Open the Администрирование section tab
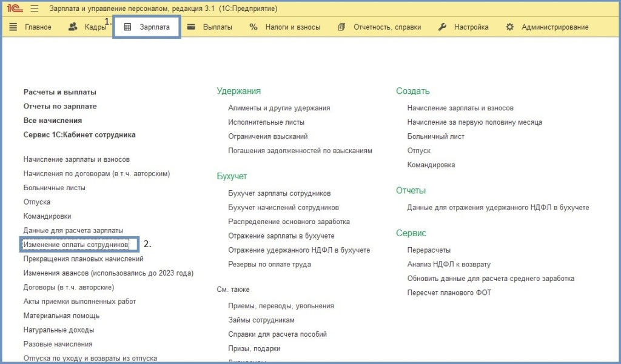 (x=554, y=27)
